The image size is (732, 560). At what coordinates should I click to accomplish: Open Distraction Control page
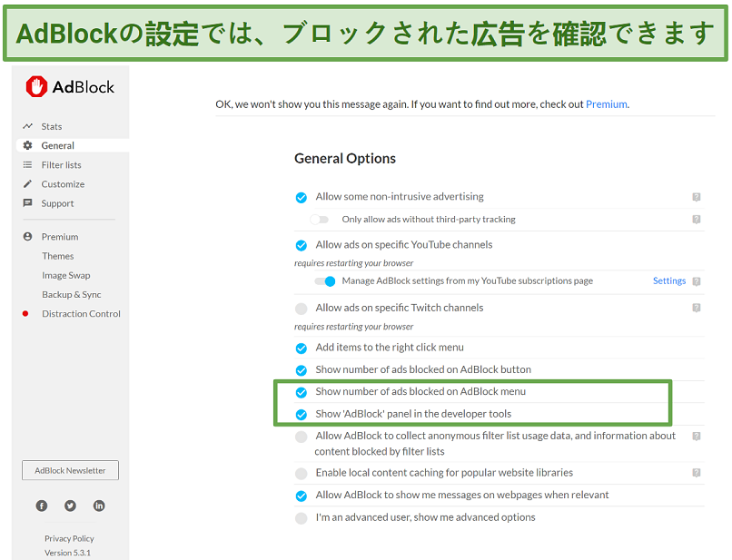81,314
